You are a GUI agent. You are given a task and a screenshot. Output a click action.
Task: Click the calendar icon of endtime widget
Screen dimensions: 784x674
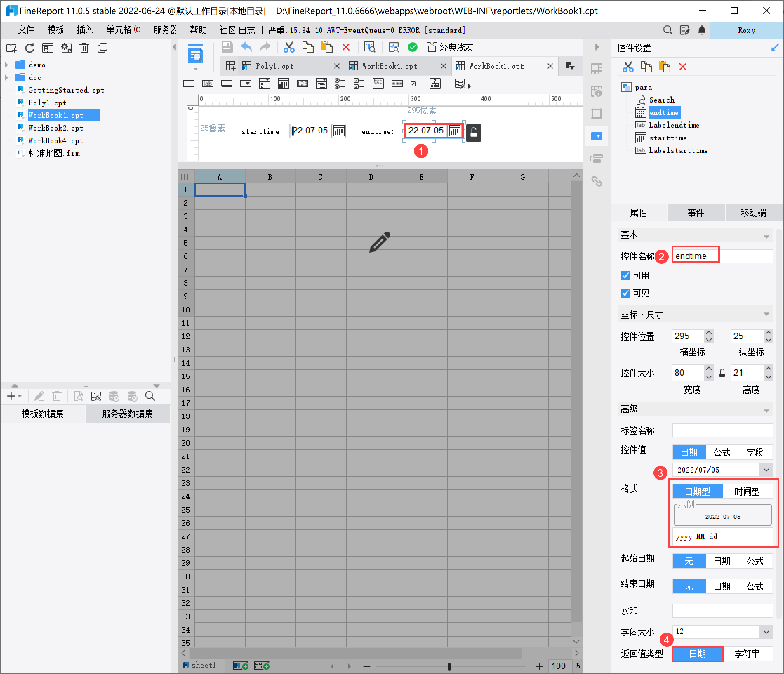(x=454, y=131)
